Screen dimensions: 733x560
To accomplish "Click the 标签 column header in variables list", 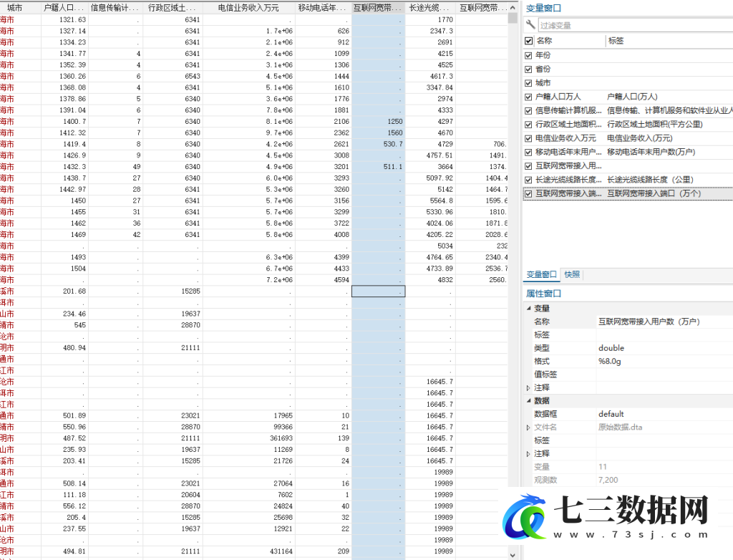I will tap(616, 41).
